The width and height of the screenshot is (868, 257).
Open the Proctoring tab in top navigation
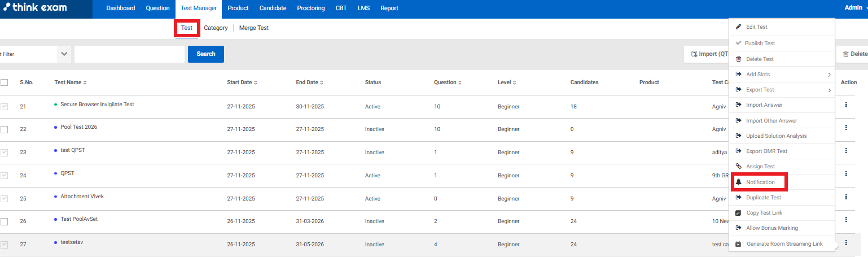(310, 8)
